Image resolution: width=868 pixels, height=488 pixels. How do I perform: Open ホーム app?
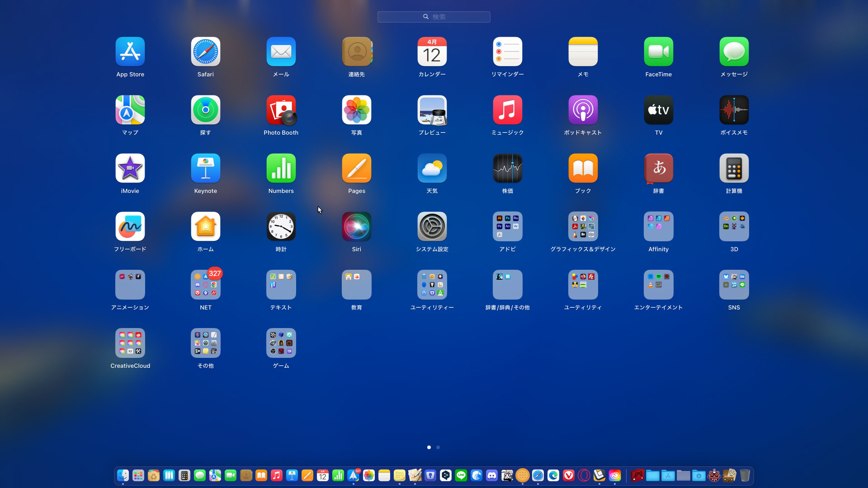[206, 226]
